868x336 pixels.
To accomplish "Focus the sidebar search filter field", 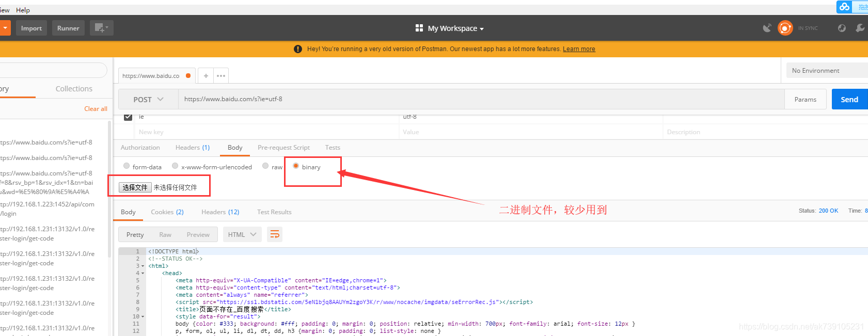I will tap(53, 70).
